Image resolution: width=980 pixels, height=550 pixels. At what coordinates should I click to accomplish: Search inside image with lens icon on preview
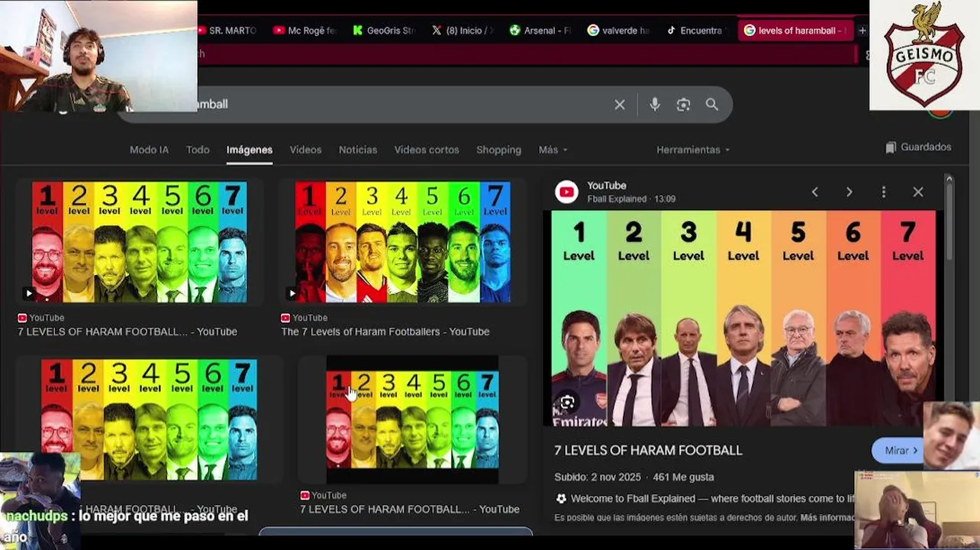(567, 403)
